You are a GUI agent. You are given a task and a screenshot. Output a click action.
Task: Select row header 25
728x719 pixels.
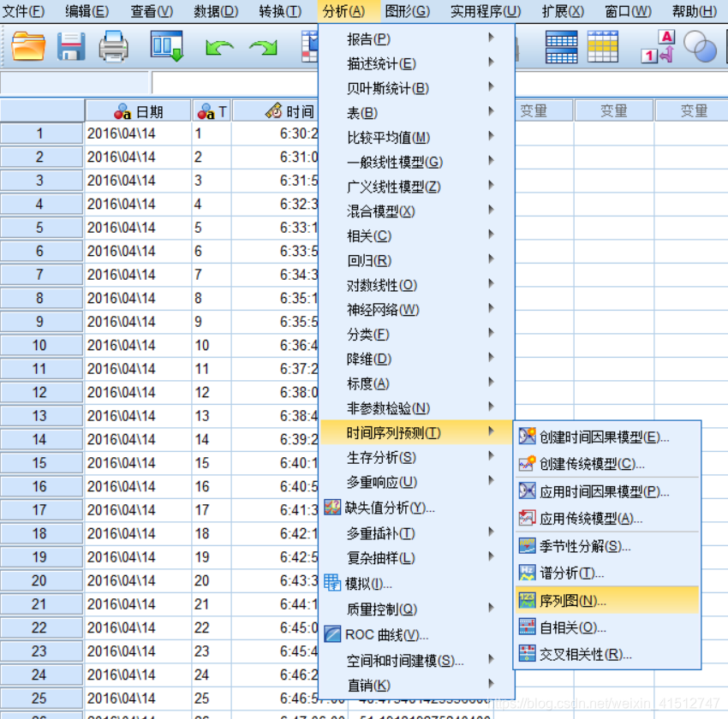(x=41, y=698)
